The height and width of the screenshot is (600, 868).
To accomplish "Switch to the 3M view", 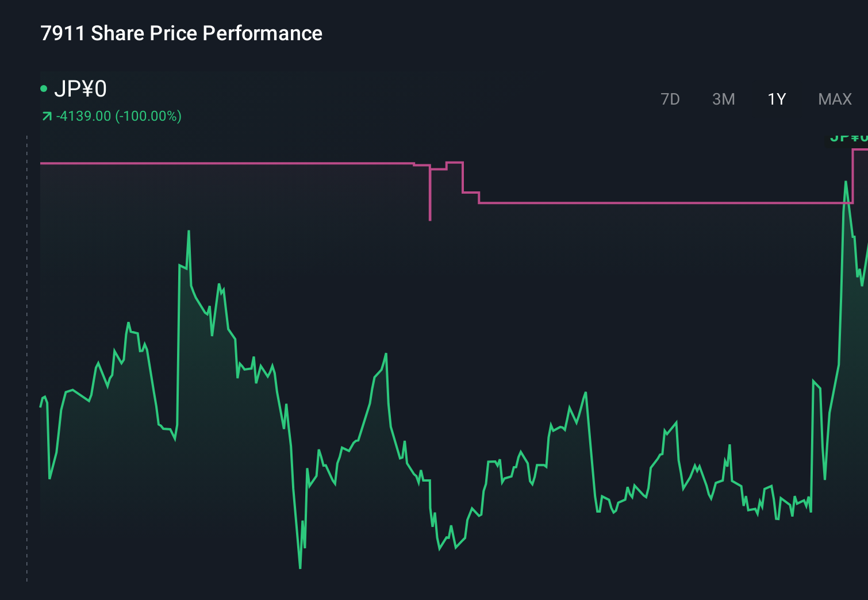I will pyautogui.click(x=723, y=99).
